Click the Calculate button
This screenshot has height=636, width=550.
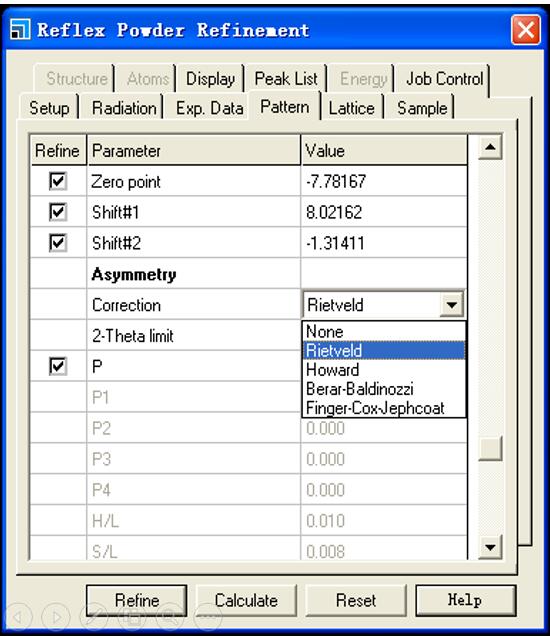click(x=246, y=600)
